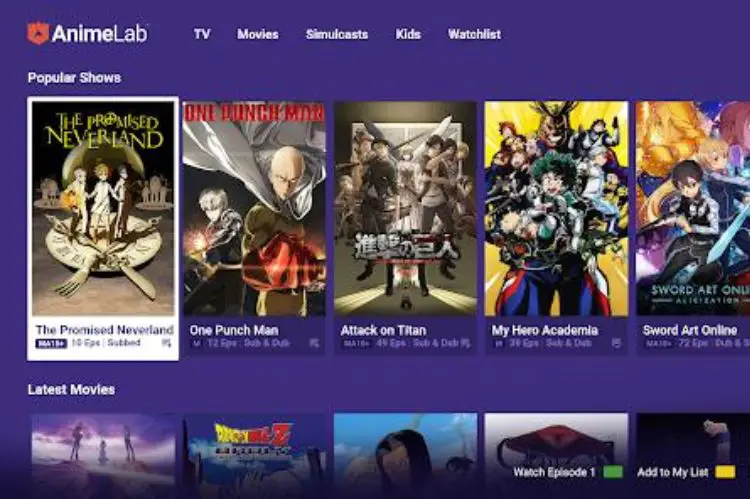Click One Punch Man's watchlist icon
750x499 pixels.
point(314,343)
